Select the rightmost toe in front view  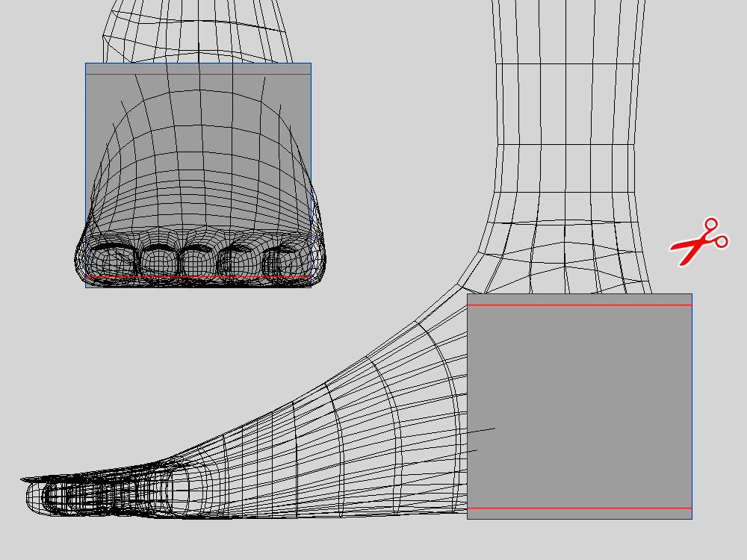click(x=284, y=263)
